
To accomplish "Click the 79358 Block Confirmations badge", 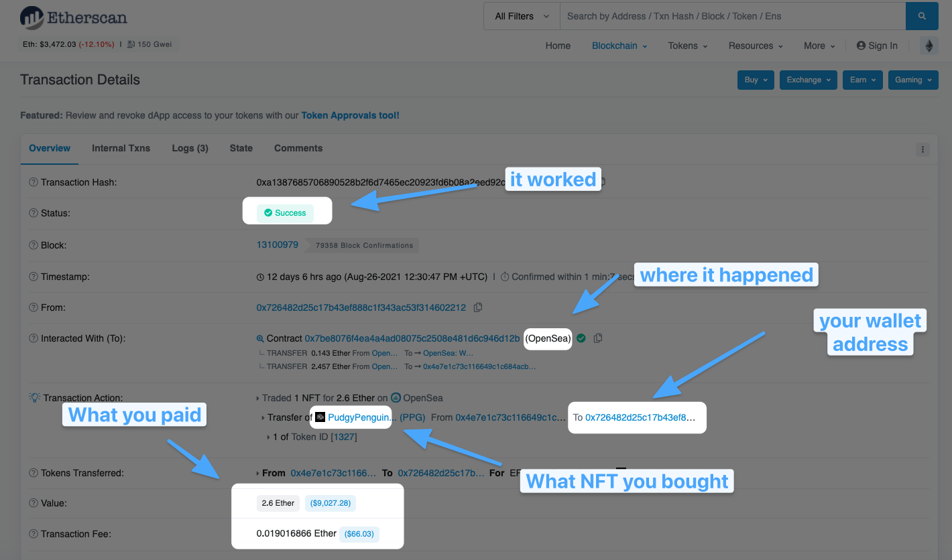I will pyautogui.click(x=362, y=245).
